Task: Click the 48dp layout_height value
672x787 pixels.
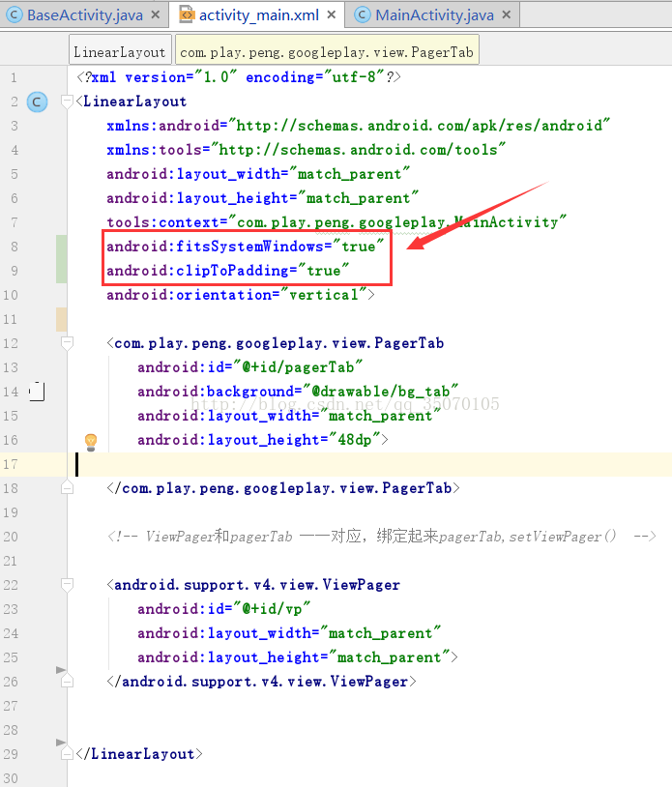Action: click(x=354, y=440)
